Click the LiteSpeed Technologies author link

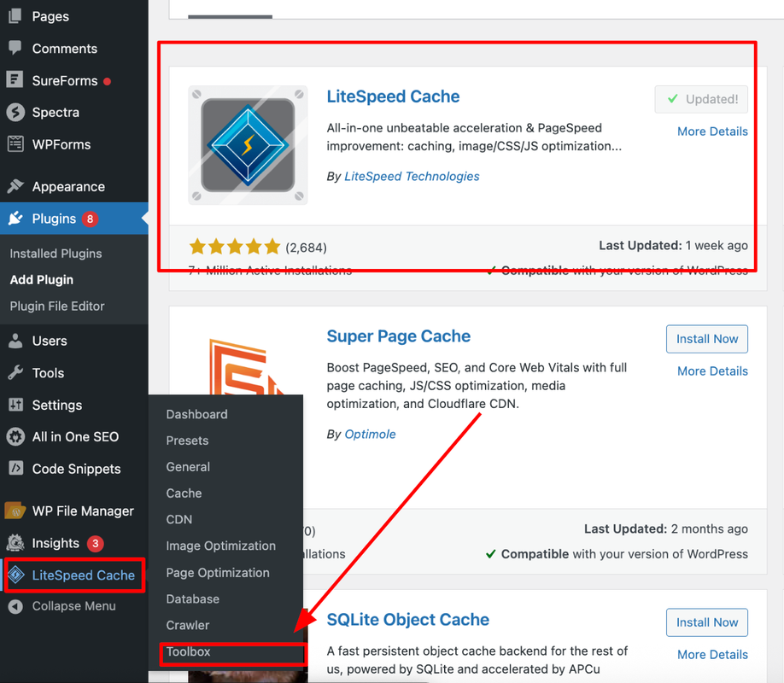[x=412, y=176]
